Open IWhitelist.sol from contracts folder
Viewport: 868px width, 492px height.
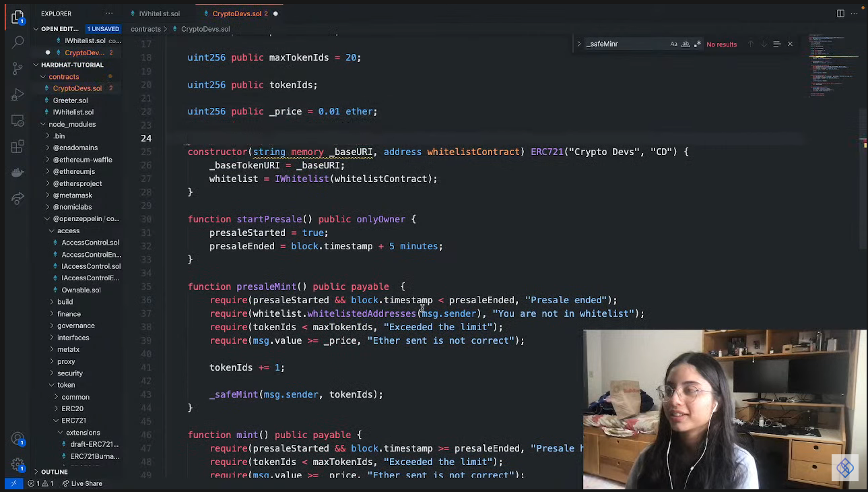click(73, 112)
